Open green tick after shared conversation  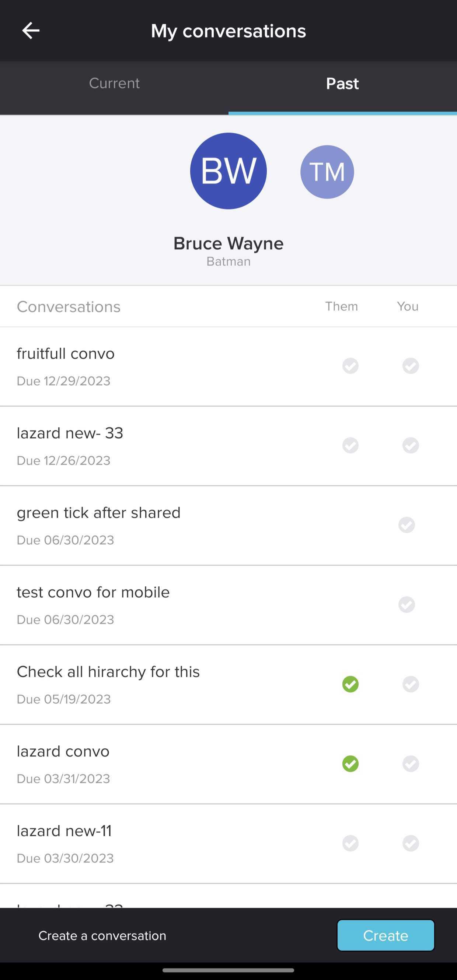click(228, 526)
